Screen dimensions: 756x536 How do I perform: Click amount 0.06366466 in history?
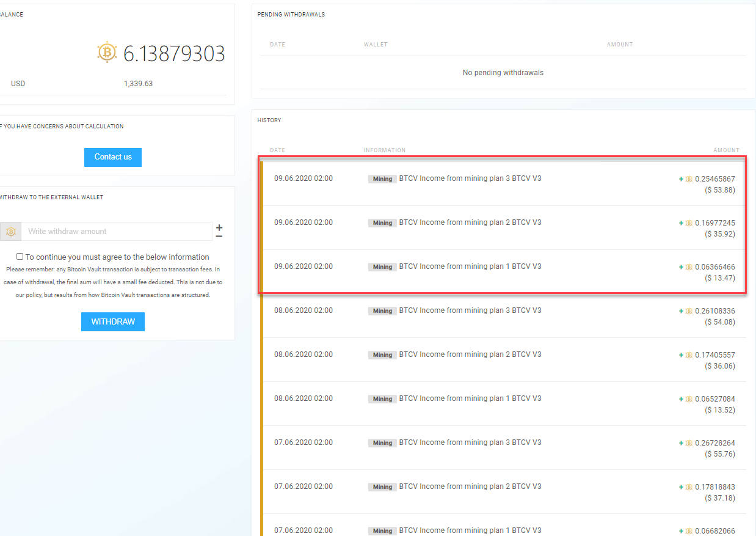point(715,267)
